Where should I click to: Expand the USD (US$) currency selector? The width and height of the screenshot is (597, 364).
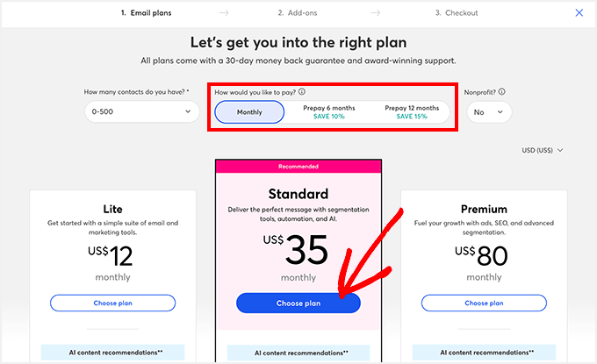coord(542,150)
